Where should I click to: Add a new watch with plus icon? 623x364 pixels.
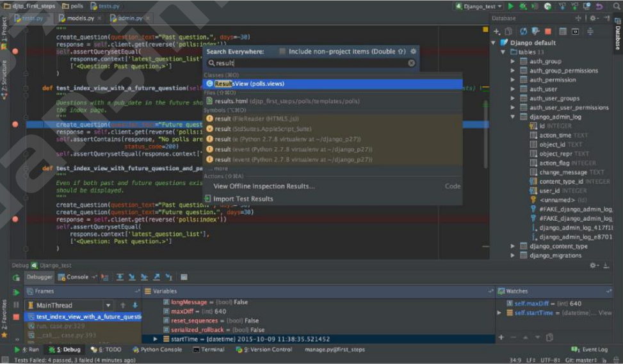pos(501,337)
